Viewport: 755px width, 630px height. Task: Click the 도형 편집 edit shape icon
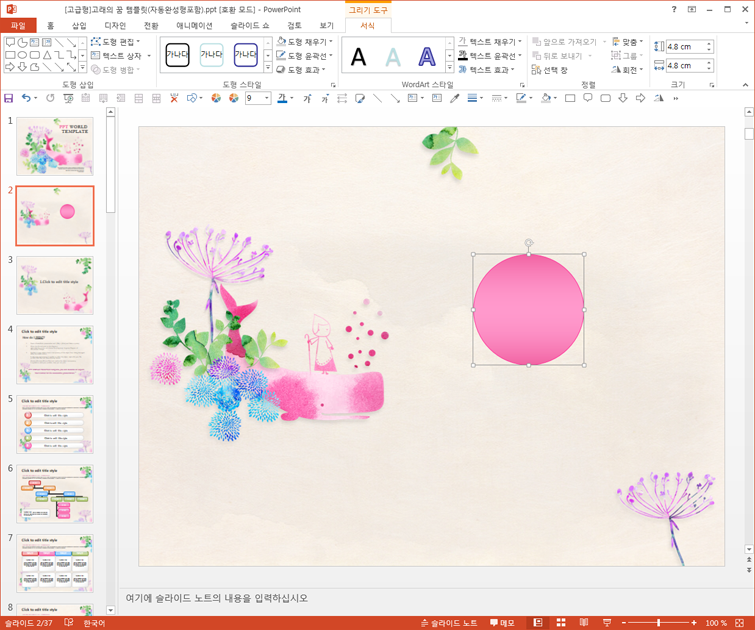96,41
